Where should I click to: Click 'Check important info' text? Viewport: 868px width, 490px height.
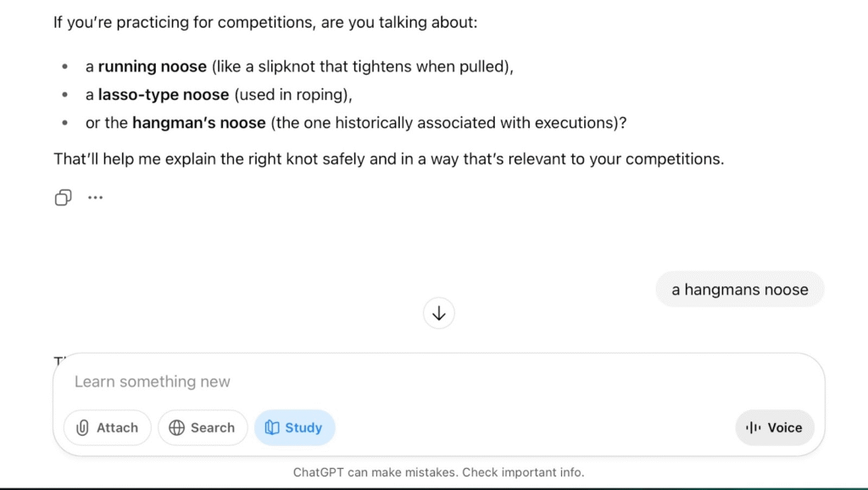(x=524, y=472)
